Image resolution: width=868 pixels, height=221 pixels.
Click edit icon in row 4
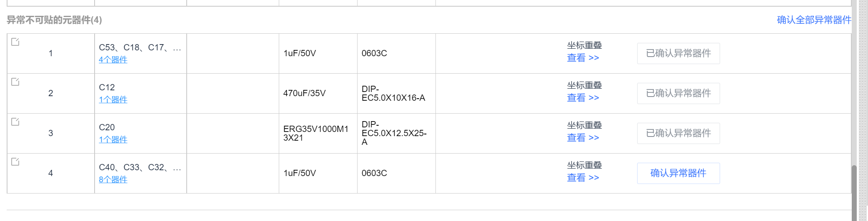(15, 161)
